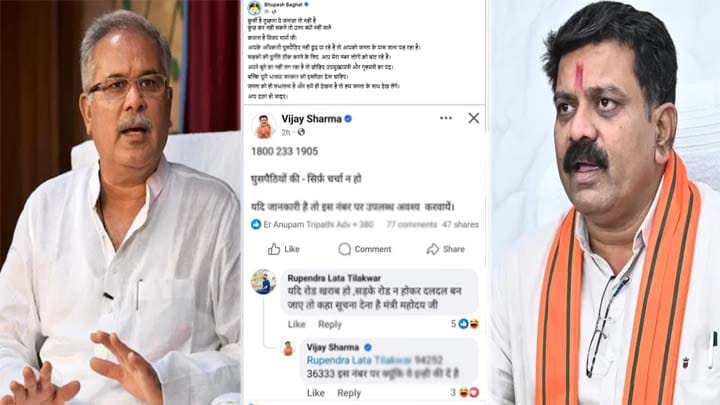Click the Like thumbs-up icon on the post
The height and width of the screenshot is (405, 720).
(274, 249)
